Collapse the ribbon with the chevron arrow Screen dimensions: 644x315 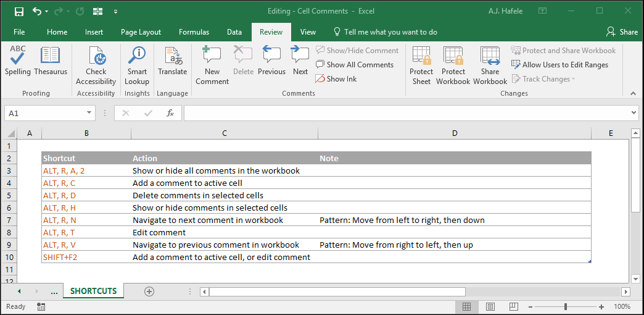pyautogui.click(x=634, y=94)
